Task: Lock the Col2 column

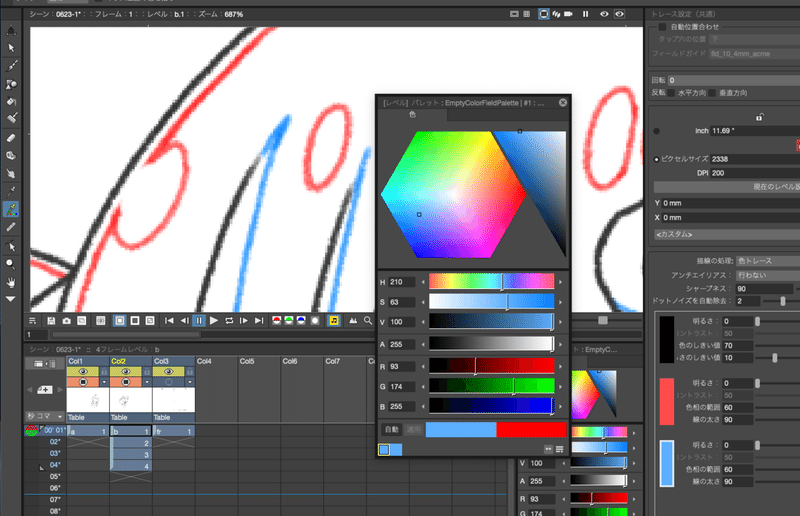Action: click(x=147, y=372)
